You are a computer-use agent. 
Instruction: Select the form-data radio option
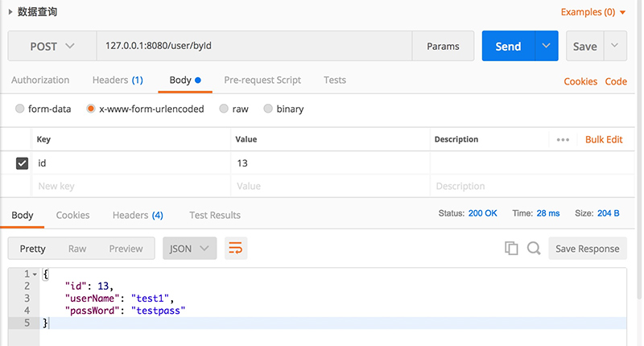point(19,109)
